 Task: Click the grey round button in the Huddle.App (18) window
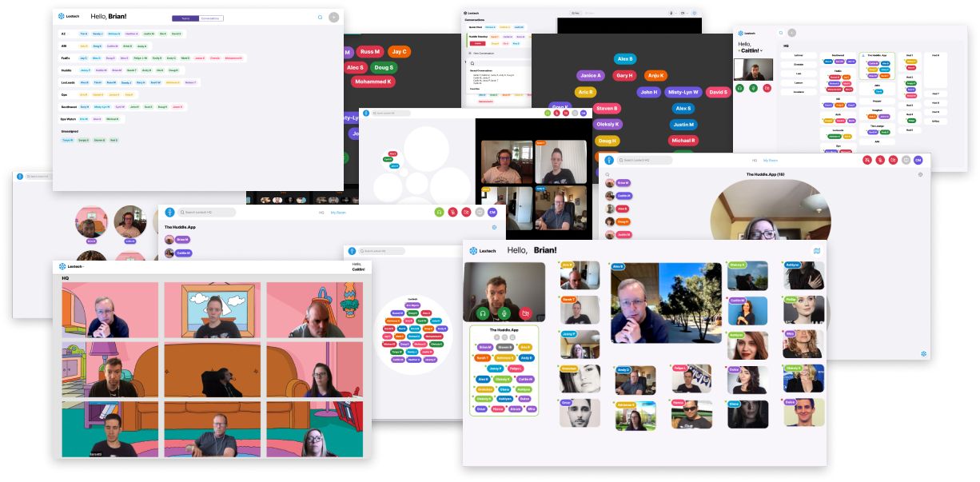906,160
